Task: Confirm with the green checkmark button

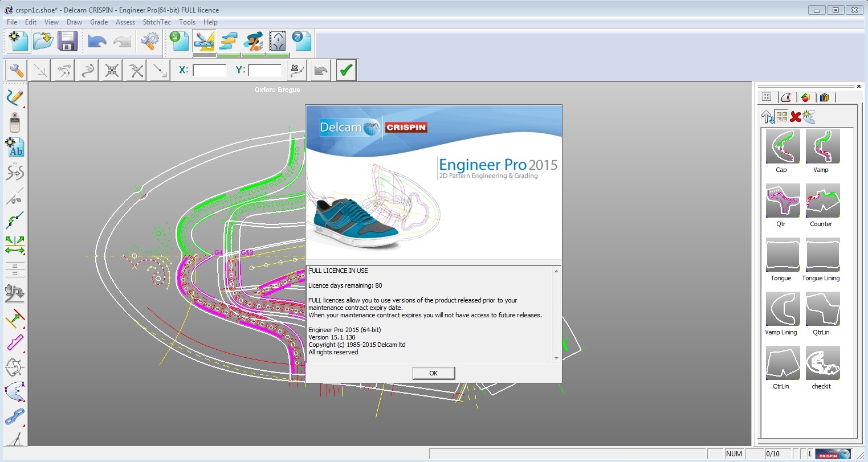Action: [x=346, y=70]
